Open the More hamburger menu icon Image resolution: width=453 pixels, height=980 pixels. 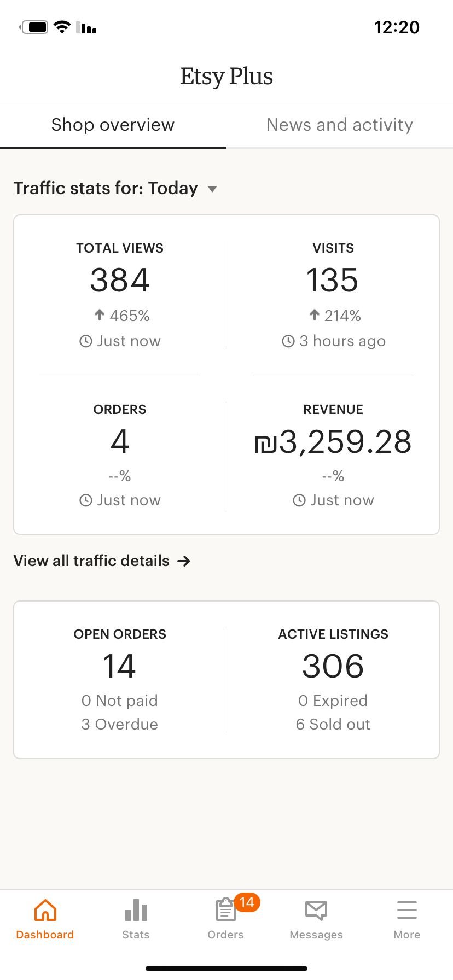407,911
